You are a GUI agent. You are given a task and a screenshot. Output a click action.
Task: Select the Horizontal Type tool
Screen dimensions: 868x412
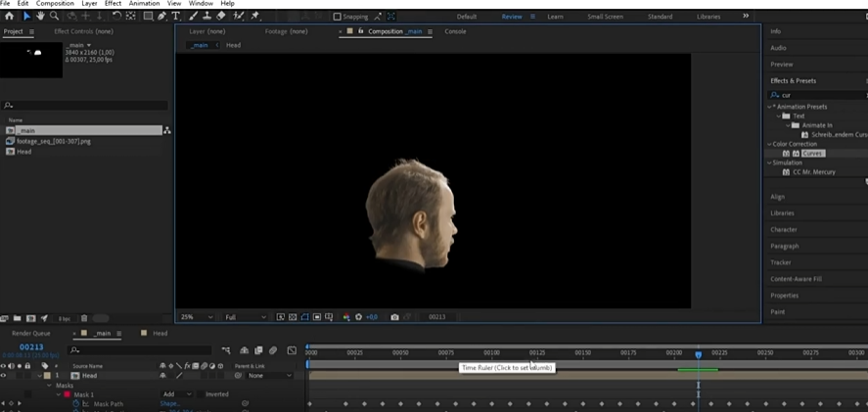tap(176, 16)
